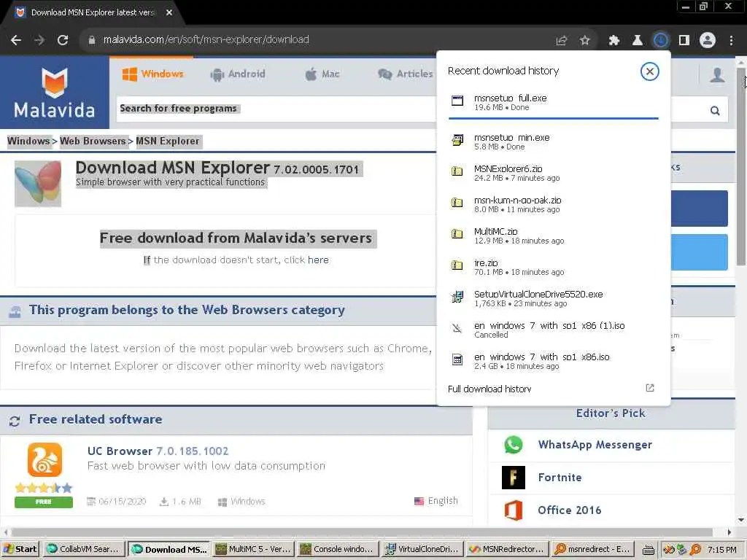This screenshot has height=560, width=747.
Task: Switch to Console window taskbar item
Action: pyautogui.click(x=338, y=549)
